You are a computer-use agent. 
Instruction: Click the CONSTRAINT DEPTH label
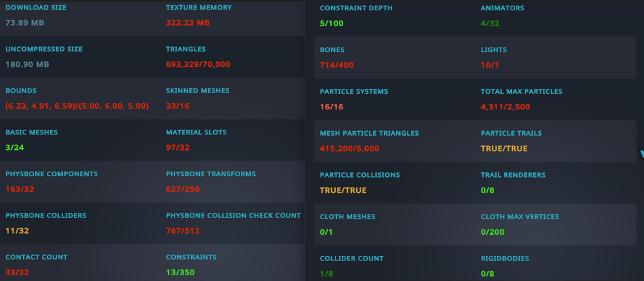[356, 8]
